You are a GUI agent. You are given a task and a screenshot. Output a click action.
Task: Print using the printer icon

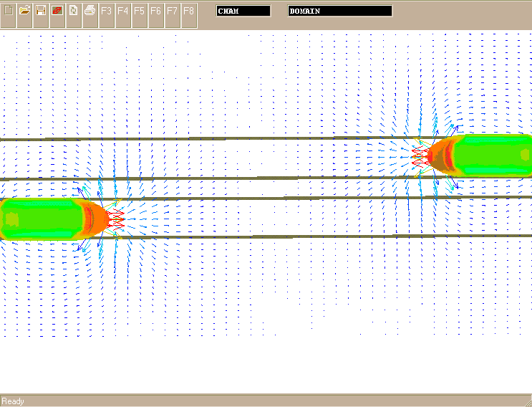(90, 11)
